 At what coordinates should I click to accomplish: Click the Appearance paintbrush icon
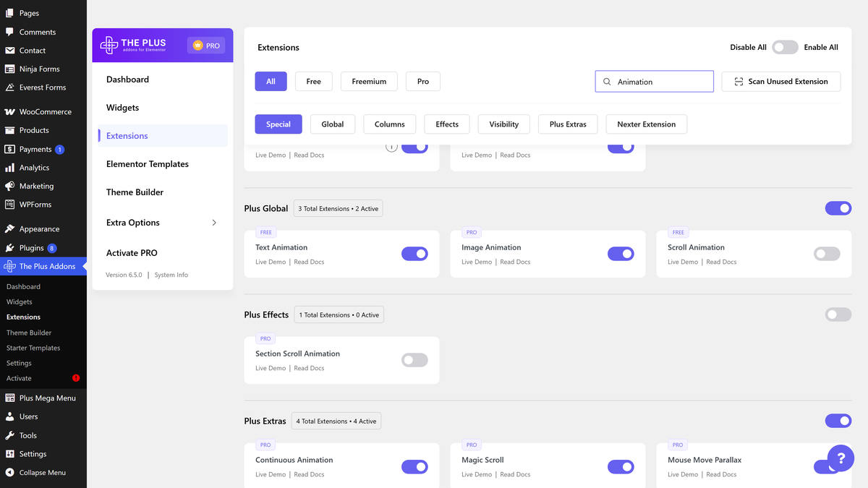[9, 229]
